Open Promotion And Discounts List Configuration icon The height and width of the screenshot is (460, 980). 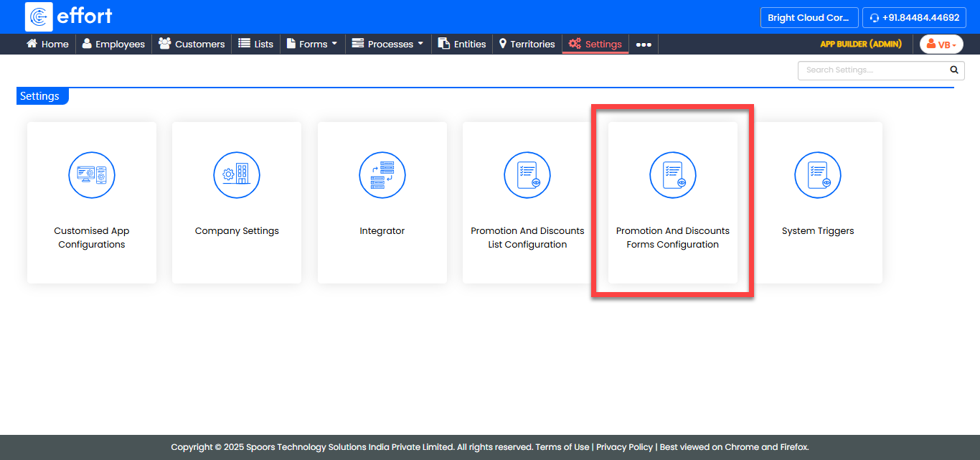tap(527, 175)
